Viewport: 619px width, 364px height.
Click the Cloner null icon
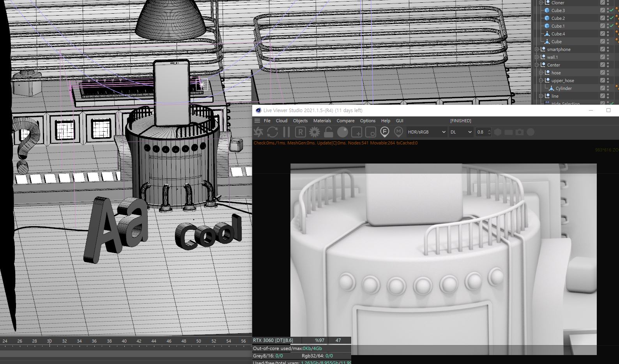point(547,3)
